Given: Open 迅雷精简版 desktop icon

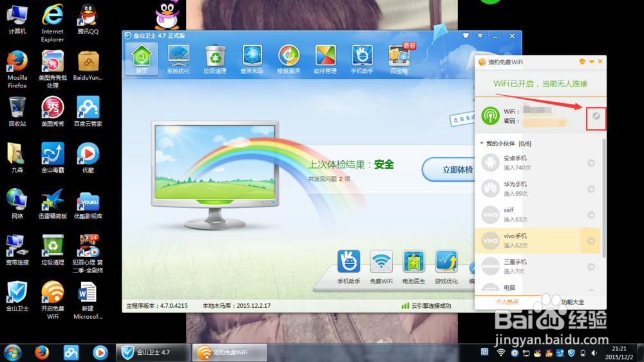Looking at the screenshot, I should click(53, 204).
